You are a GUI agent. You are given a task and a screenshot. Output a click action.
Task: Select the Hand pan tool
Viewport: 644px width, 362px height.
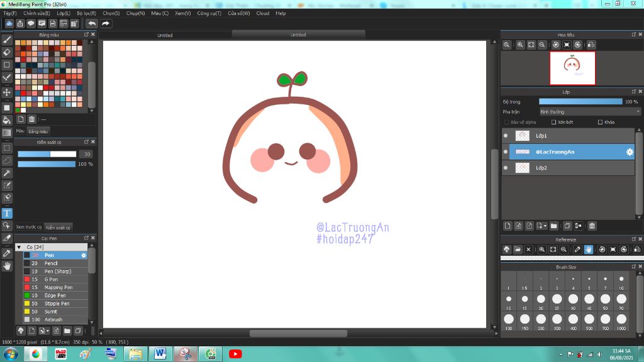click(7, 266)
